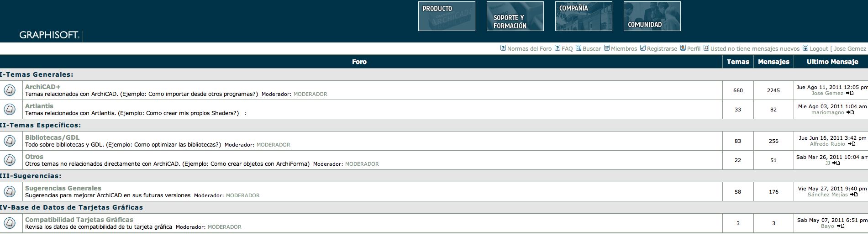Open the Compatibilidad Tarjetas Gráficas forum

tap(79, 220)
